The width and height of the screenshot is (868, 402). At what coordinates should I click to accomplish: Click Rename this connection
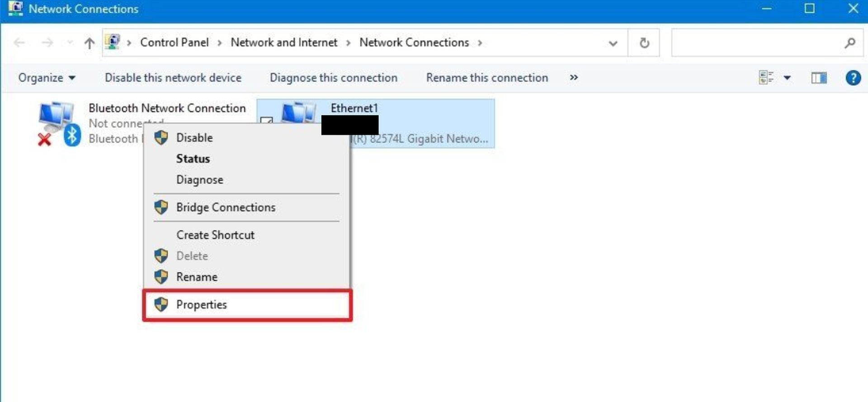(487, 78)
